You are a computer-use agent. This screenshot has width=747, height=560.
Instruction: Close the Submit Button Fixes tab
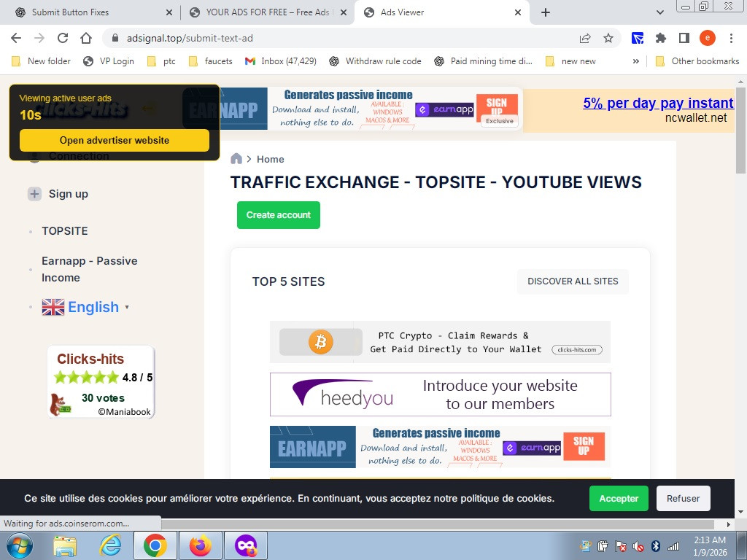[169, 12]
